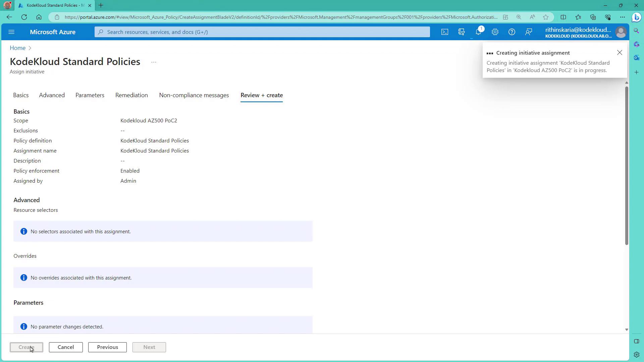The width and height of the screenshot is (644, 362).
Task: Open Help question mark icon
Action: point(512,32)
